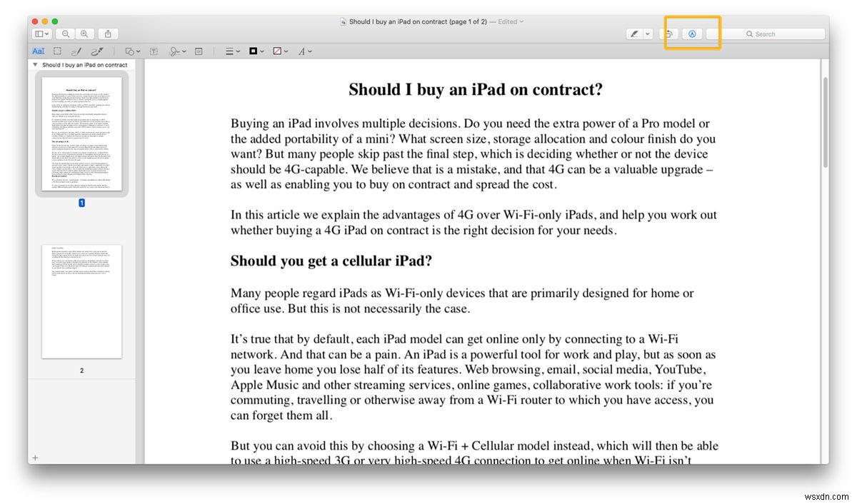Open the fill color picker
Image resolution: width=857 pixels, height=504 pixels.
pos(279,51)
